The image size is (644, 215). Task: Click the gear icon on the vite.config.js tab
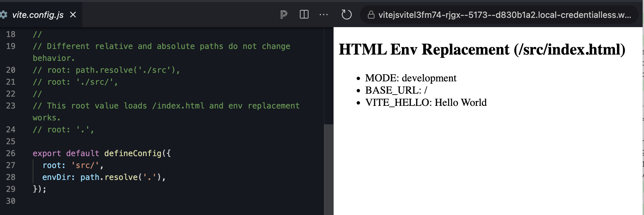pos(4,15)
